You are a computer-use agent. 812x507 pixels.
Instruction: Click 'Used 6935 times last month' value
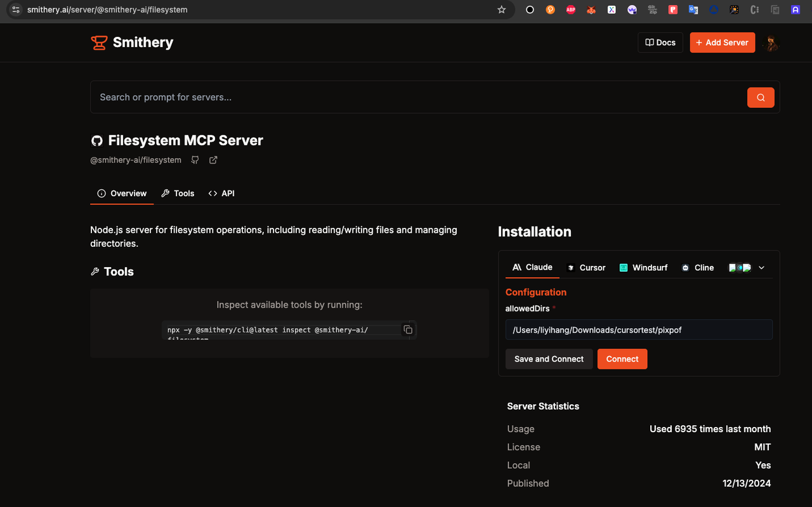click(x=710, y=429)
